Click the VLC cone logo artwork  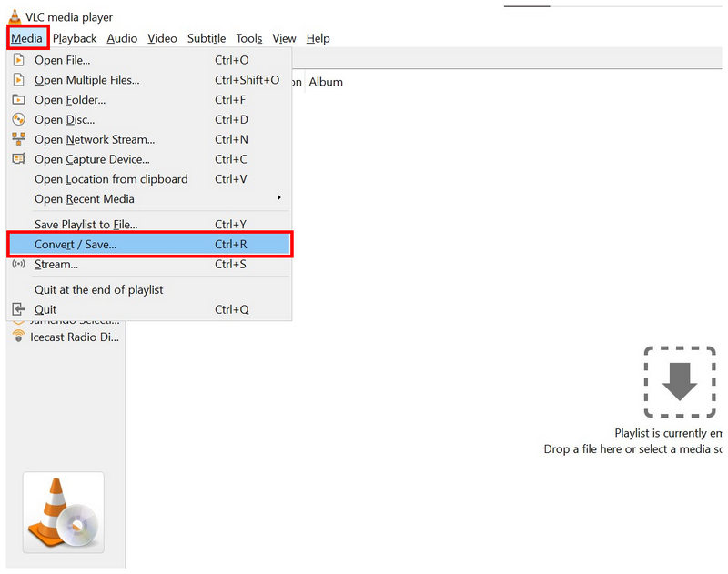tap(63, 514)
